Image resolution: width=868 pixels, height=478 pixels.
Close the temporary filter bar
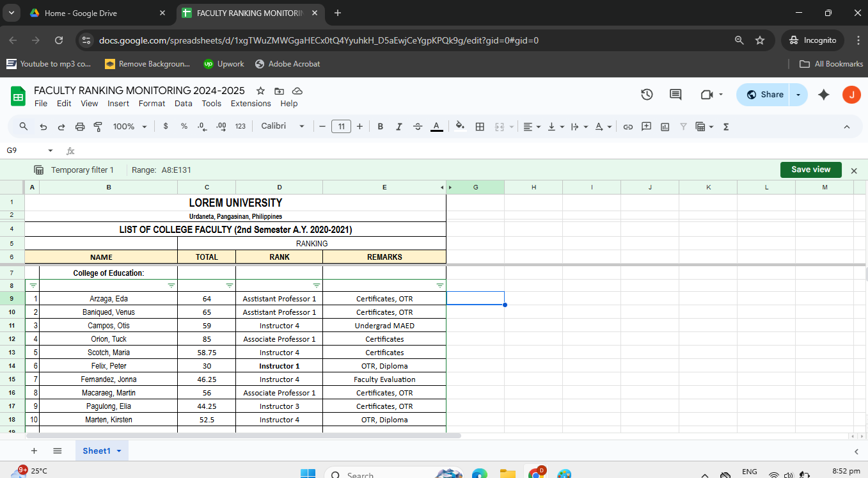(854, 170)
